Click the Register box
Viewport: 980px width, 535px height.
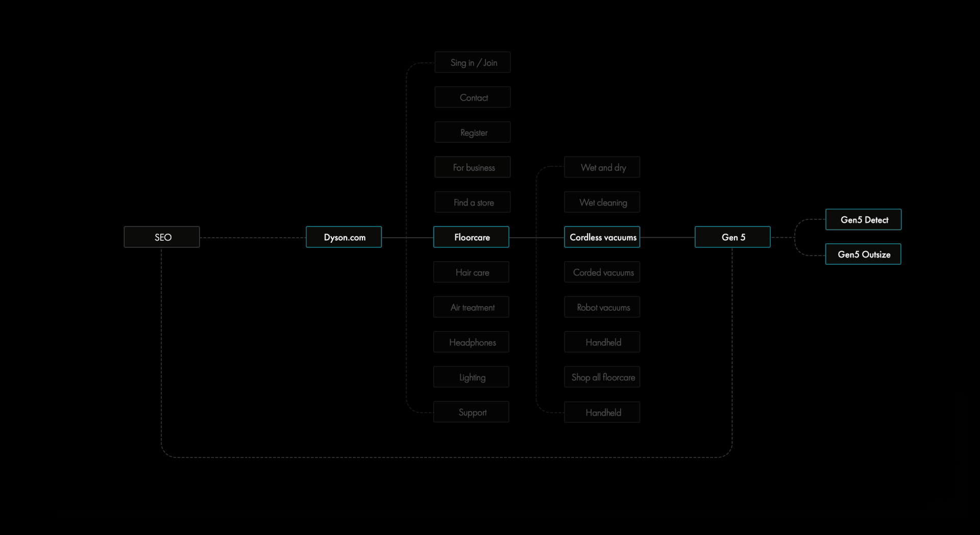[473, 132]
